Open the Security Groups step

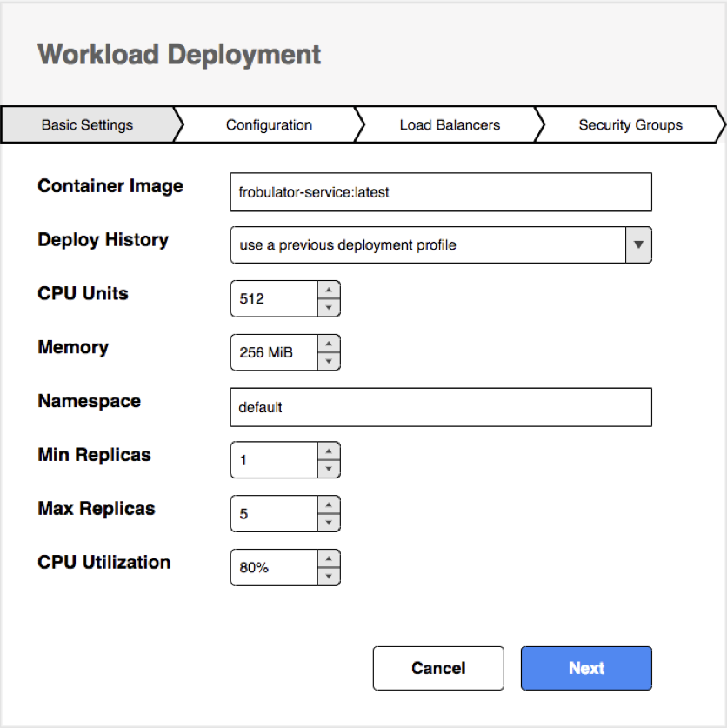(x=630, y=125)
